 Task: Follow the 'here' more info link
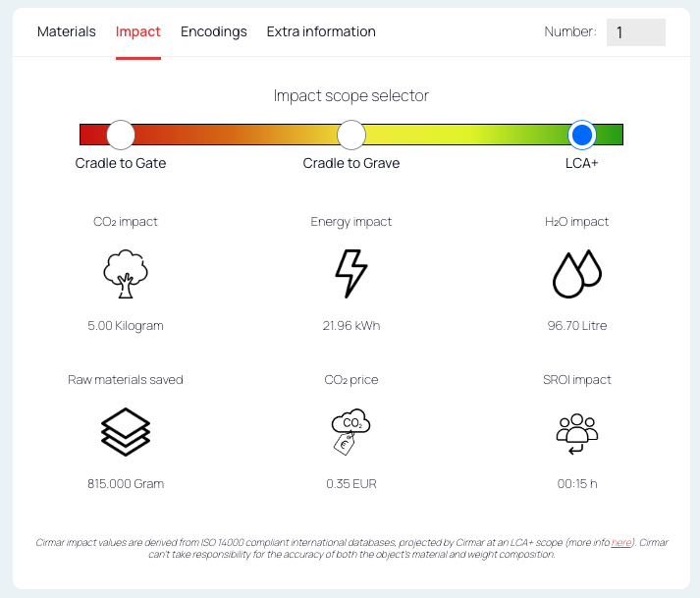pos(620,542)
